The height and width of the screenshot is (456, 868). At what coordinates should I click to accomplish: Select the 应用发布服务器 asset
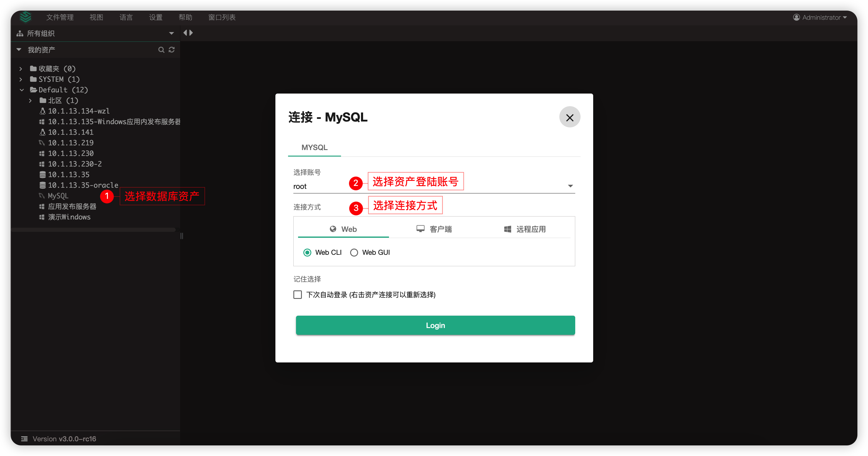[72, 206]
